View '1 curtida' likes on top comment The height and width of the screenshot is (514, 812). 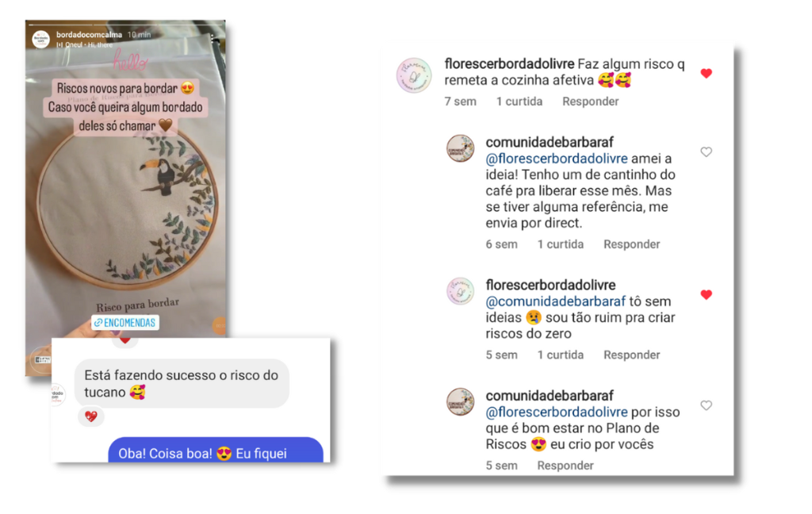[519, 102]
